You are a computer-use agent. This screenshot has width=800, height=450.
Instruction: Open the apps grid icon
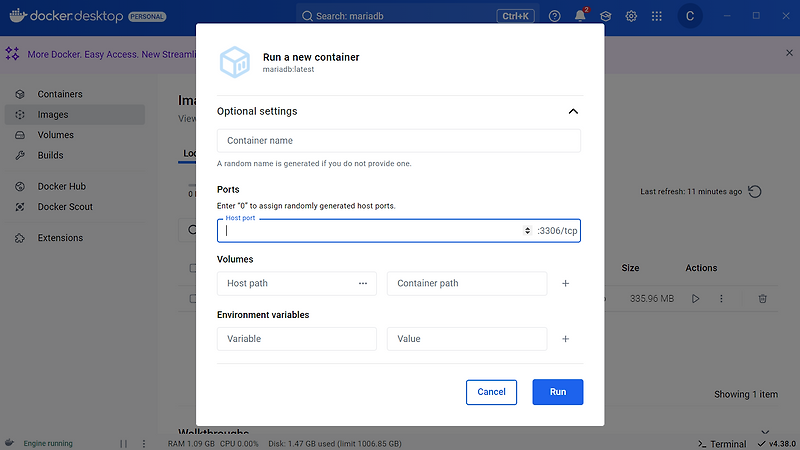point(657,16)
